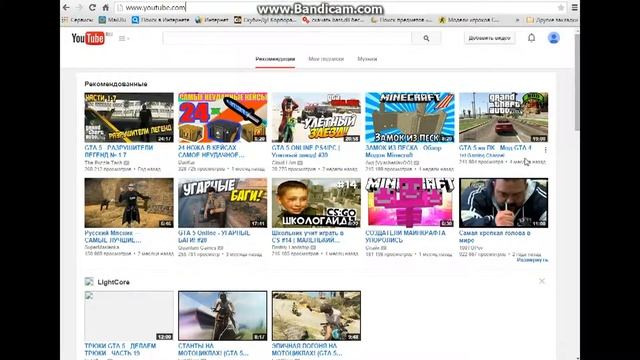The width and height of the screenshot is (640, 360).
Task: Click the YouTube search field
Action: 287,38
